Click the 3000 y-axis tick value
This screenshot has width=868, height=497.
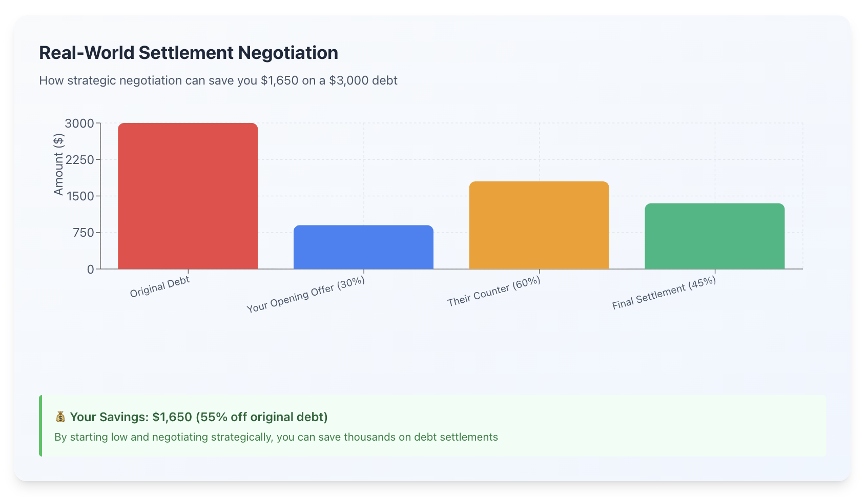click(79, 123)
